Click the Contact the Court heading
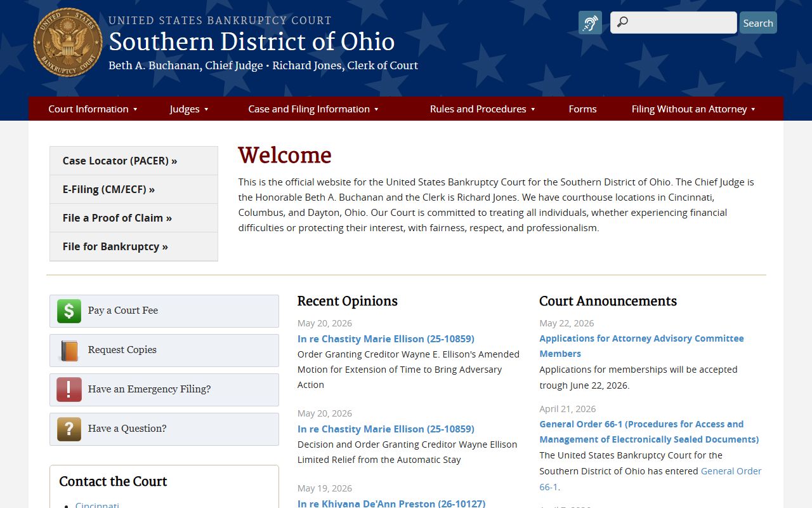 pos(113,481)
